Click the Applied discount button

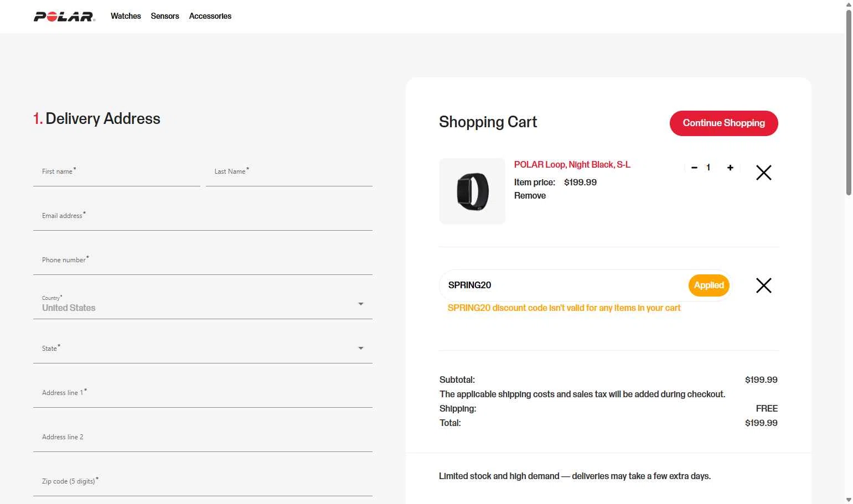point(709,285)
